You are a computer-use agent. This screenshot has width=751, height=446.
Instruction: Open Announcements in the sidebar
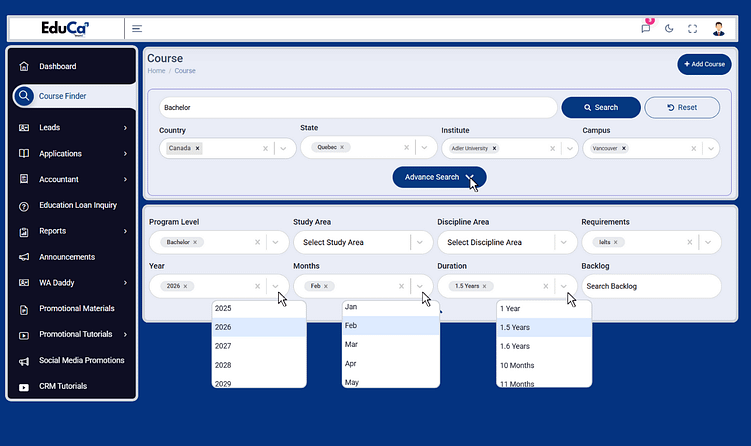coord(67,257)
